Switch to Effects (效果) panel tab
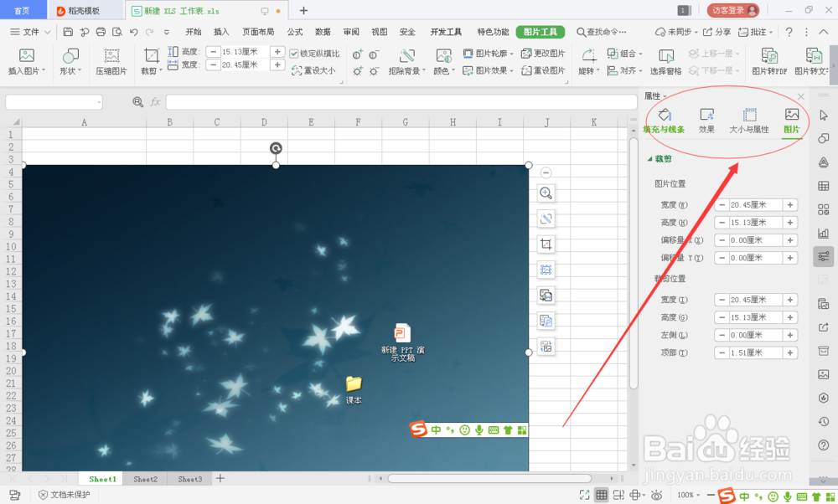838x504 pixels. point(706,121)
